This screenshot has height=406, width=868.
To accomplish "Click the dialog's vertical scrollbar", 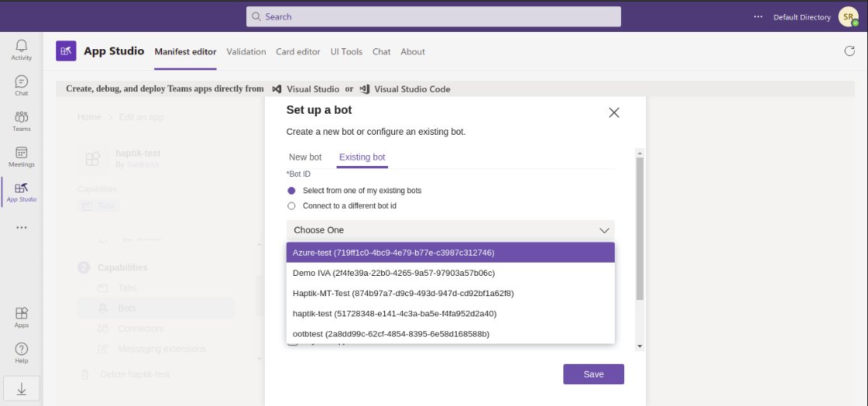I will [640, 228].
